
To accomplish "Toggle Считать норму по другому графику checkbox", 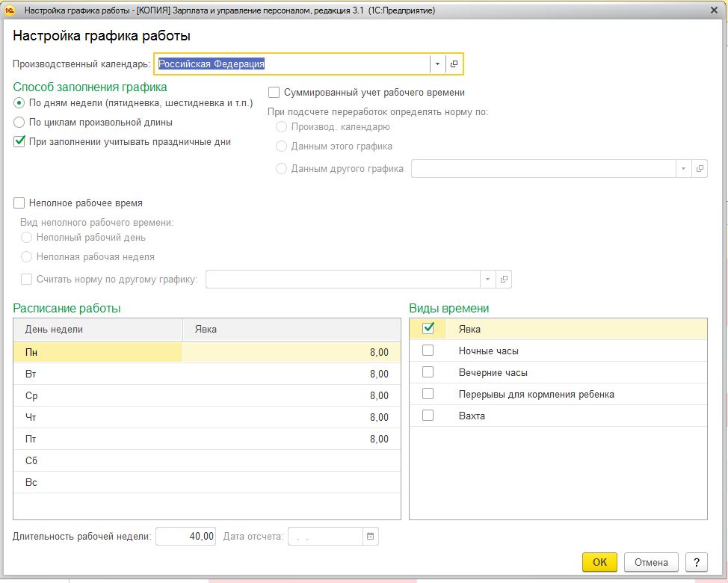I will point(26,279).
